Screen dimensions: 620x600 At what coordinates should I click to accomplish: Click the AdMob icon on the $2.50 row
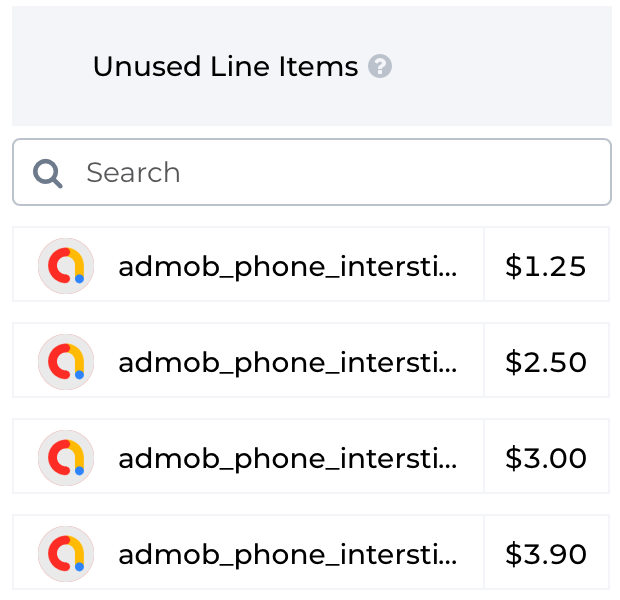tap(66, 362)
